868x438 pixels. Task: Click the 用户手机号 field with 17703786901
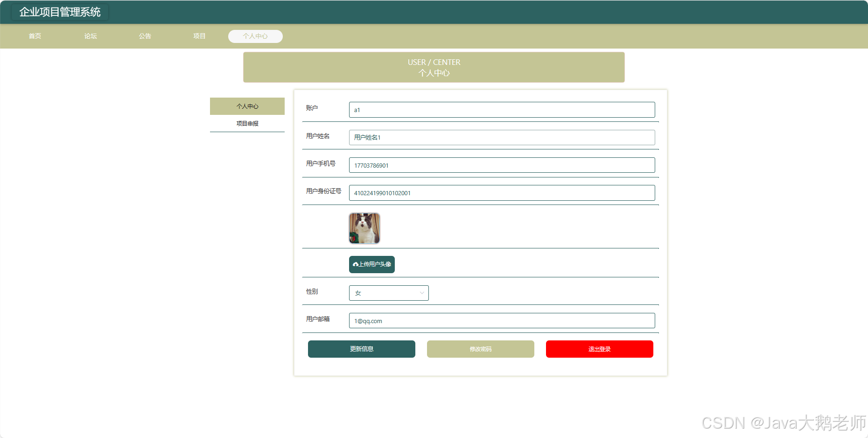pos(502,165)
